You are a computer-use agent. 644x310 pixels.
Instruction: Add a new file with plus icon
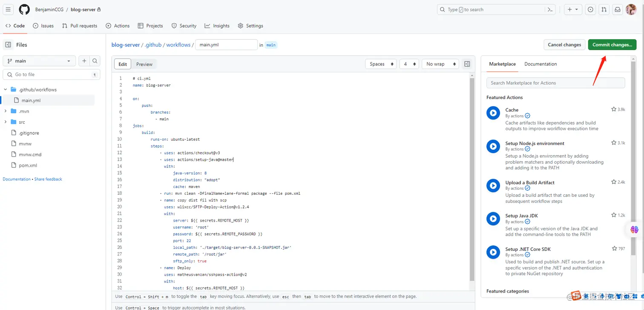tap(84, 61)
